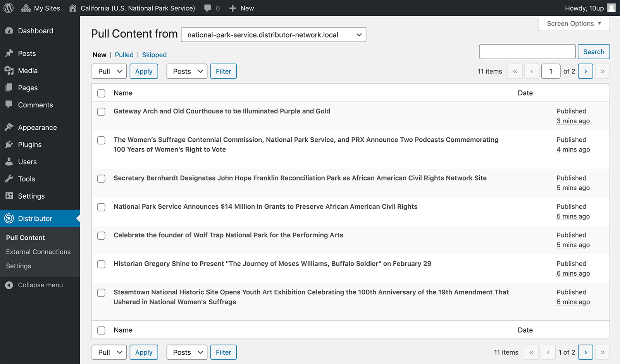
Task: Click the plus New icon in admin bar
Action: [232, 8]
